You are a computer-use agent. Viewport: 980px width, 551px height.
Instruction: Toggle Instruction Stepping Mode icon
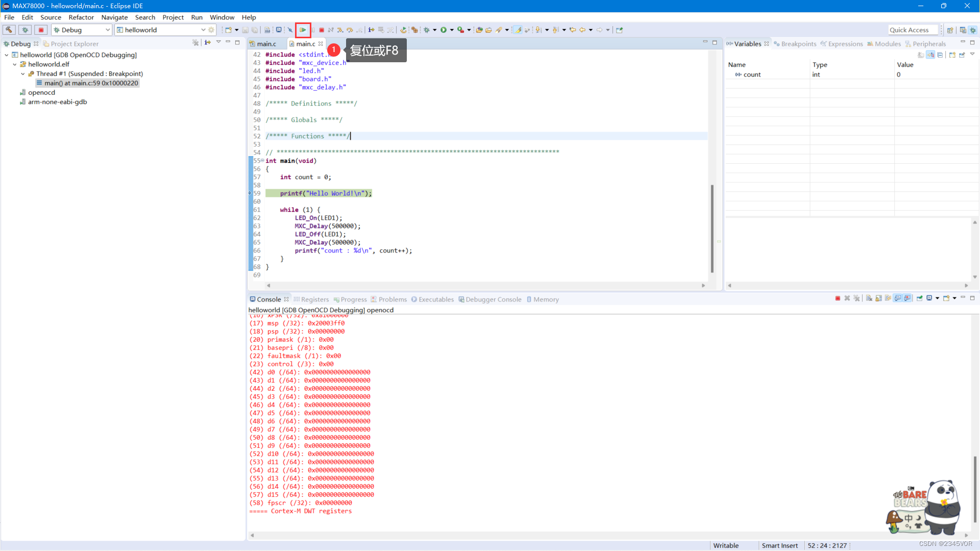point(371,30)
